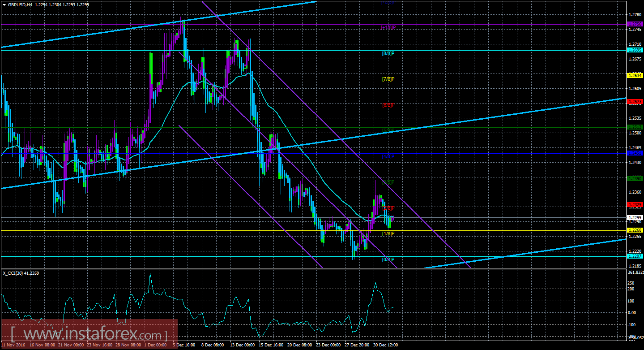Select the [1/8]P Murrey level label

point(388,233)
